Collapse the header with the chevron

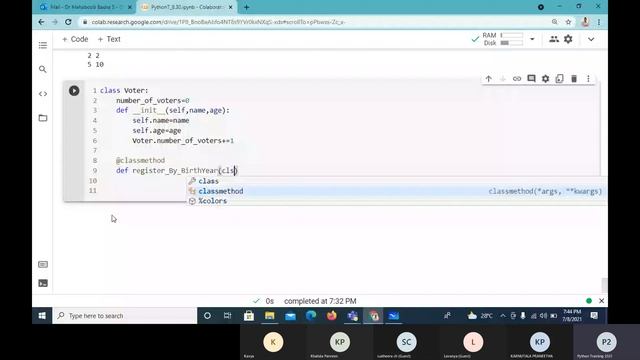[591, 39]
